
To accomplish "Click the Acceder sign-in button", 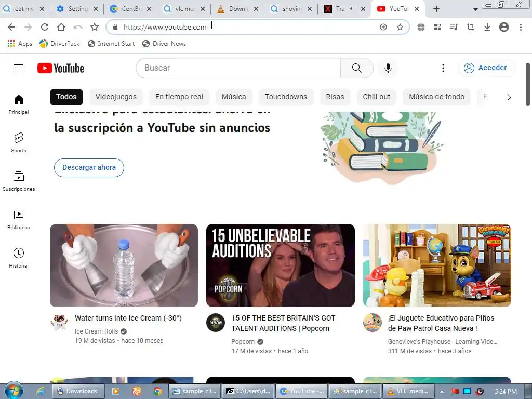I will (486, 68).
